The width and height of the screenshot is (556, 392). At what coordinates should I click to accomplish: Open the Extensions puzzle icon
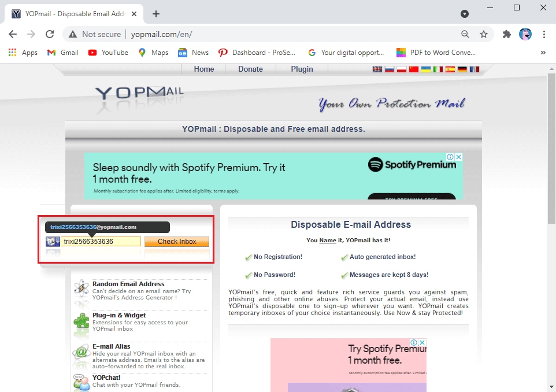coord(507,34)
